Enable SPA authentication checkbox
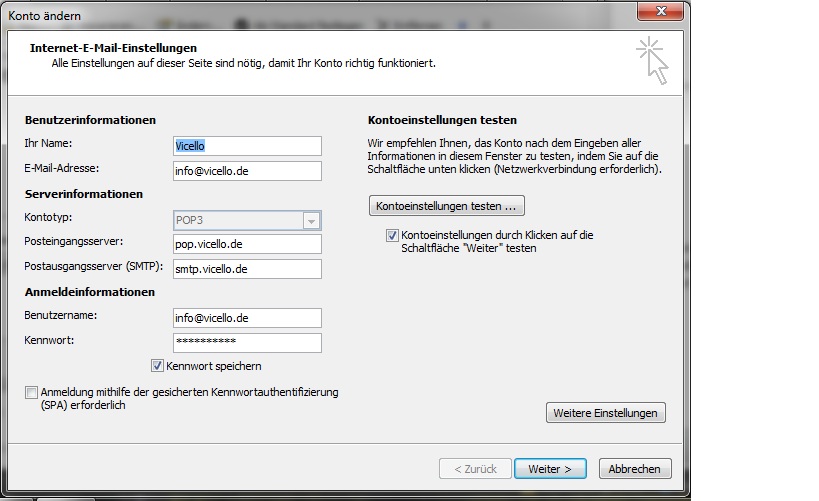Viewport: 819px width, 501px height. pos(31,392)
